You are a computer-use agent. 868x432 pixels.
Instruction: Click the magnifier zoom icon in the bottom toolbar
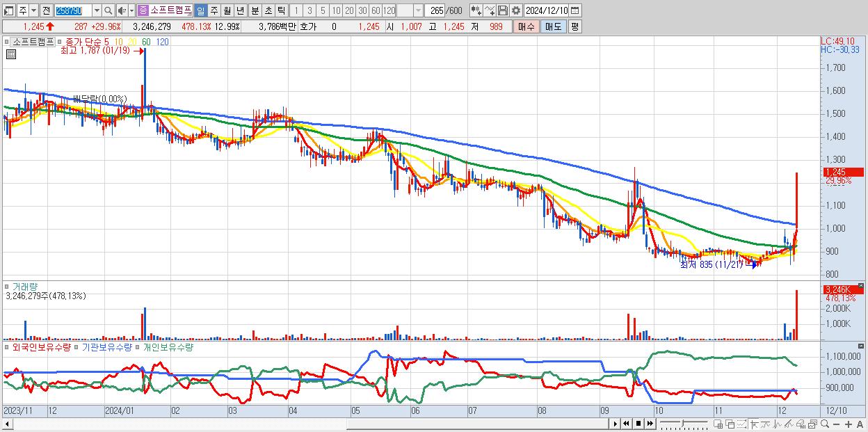(825, 424)
